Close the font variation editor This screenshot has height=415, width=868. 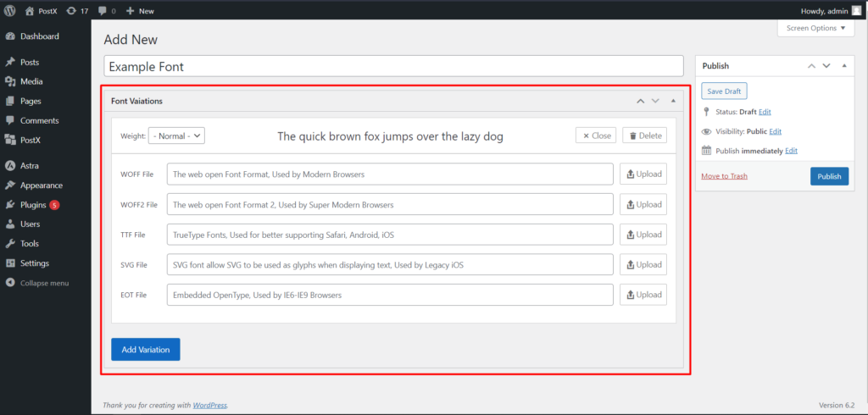[596, 136]
